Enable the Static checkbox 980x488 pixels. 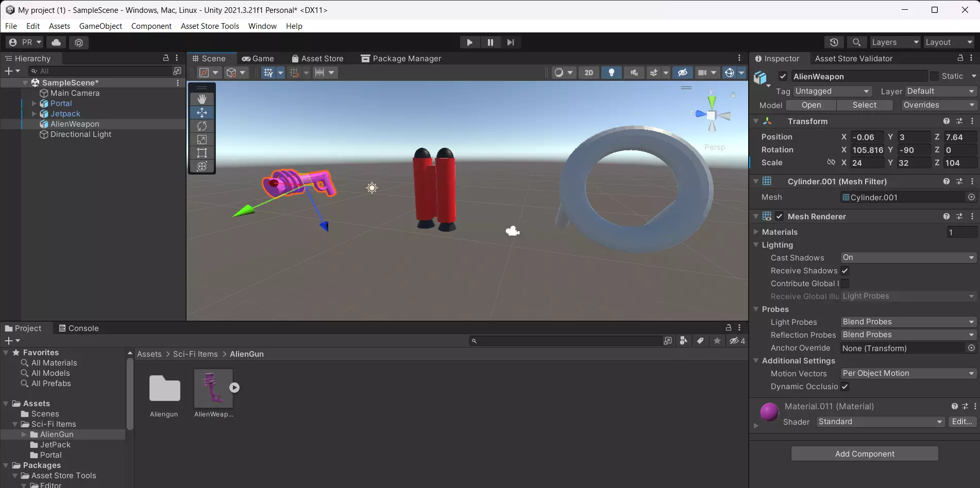pyautogui.click(x=934, y=76)
